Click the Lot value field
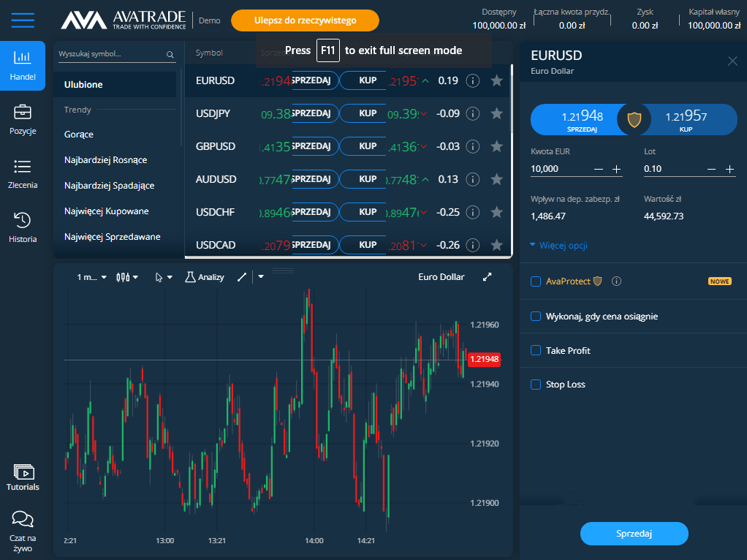The width and height of the screenshot is (747, 560). (672, 169)
